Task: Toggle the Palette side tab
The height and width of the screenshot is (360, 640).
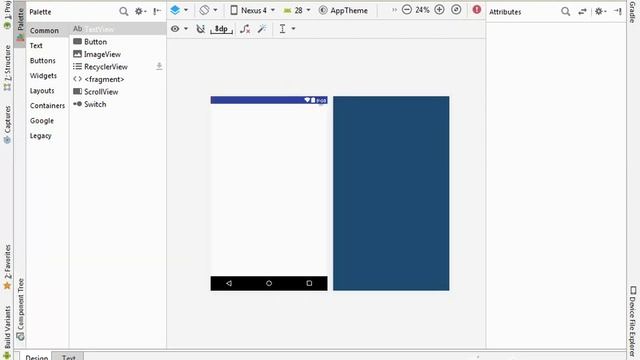Action: (x=20, y=24)
